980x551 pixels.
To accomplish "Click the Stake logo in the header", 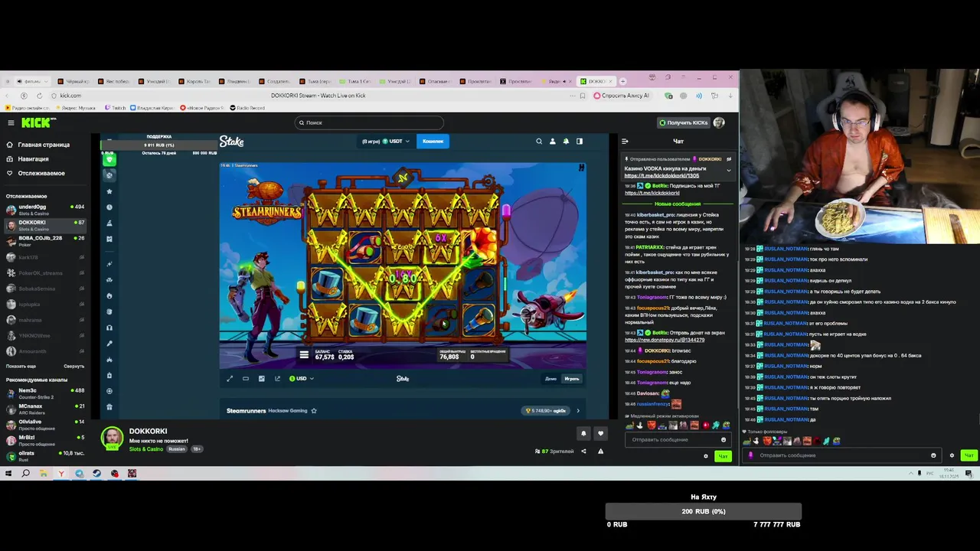I will click(x=232, y=142).
